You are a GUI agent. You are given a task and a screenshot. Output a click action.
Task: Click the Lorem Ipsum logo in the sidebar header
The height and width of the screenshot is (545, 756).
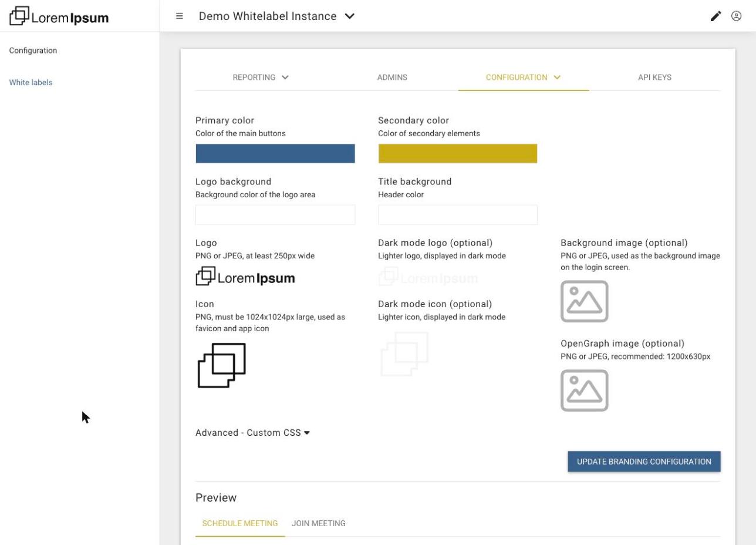[x=59, y=16]
